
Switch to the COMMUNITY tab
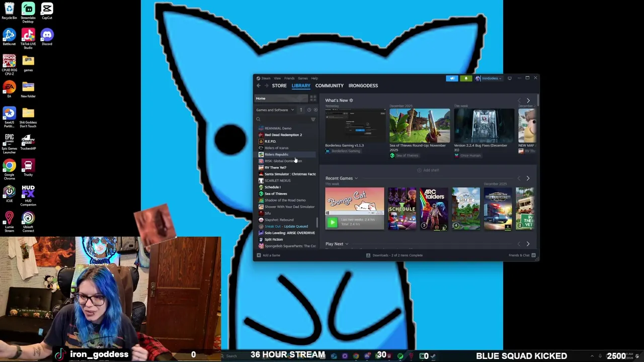point(330,85)
